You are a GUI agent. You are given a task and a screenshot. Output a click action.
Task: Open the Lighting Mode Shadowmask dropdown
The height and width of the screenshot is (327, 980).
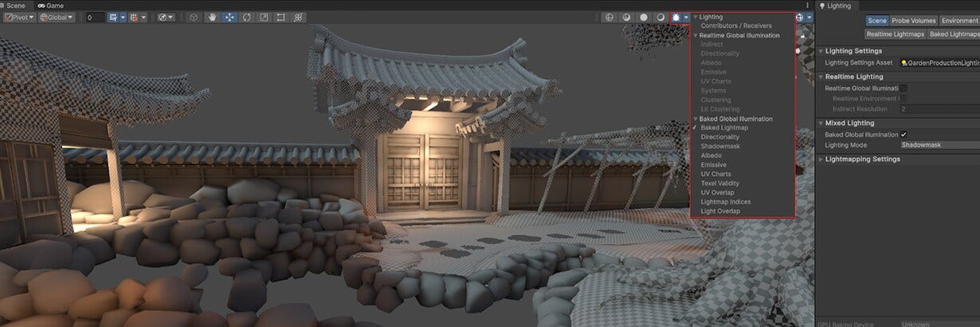pyautogui.click(x=939, y=145)
